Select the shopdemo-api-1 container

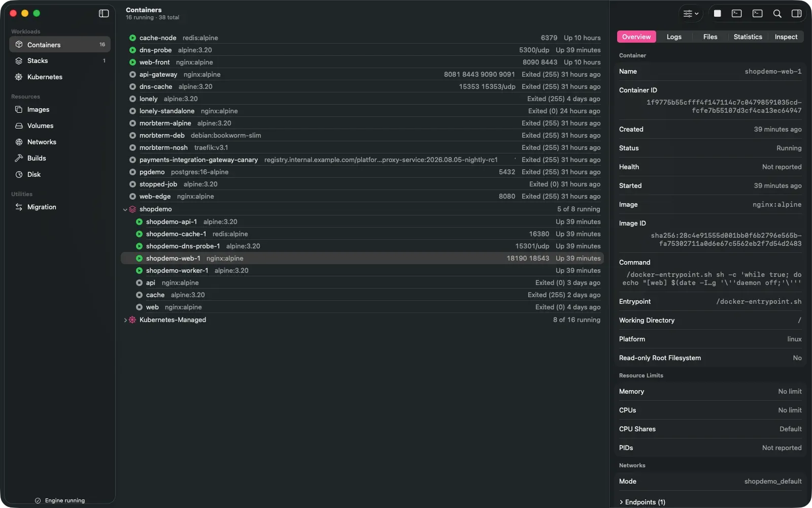362,222
